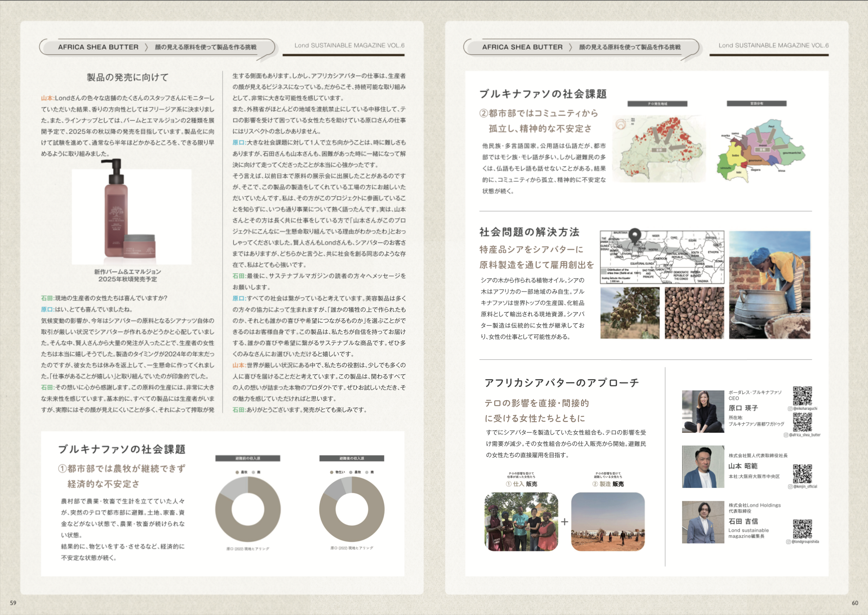Click the QR code above @eikoharaguchi
The height and width of the screenshot is (615, 868).
click(802, 396)
